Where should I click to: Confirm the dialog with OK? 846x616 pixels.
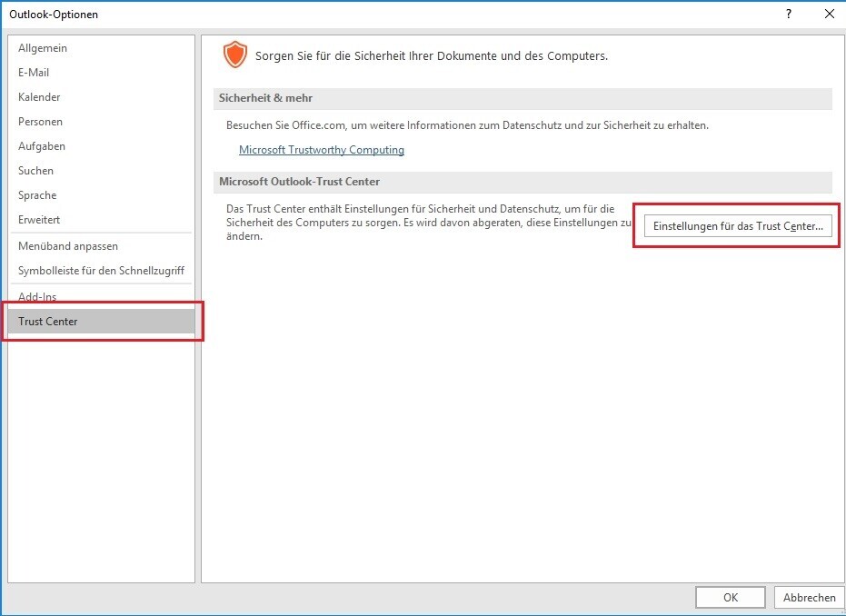[x=731, y=597]
